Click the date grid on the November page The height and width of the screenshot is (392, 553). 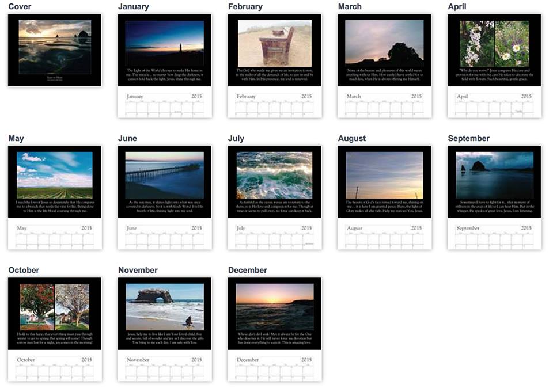pyautogui.click(x=165, y=372)
